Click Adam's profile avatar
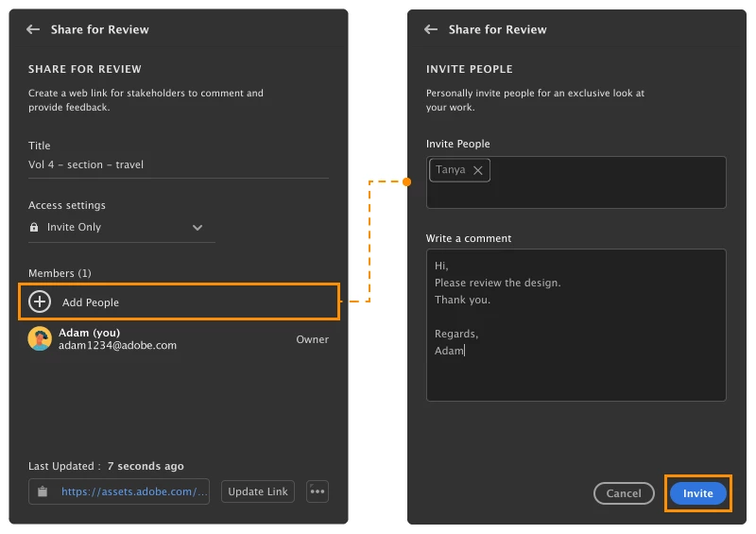Viewport: 756px width, 534px height. [x=40, y=338]
